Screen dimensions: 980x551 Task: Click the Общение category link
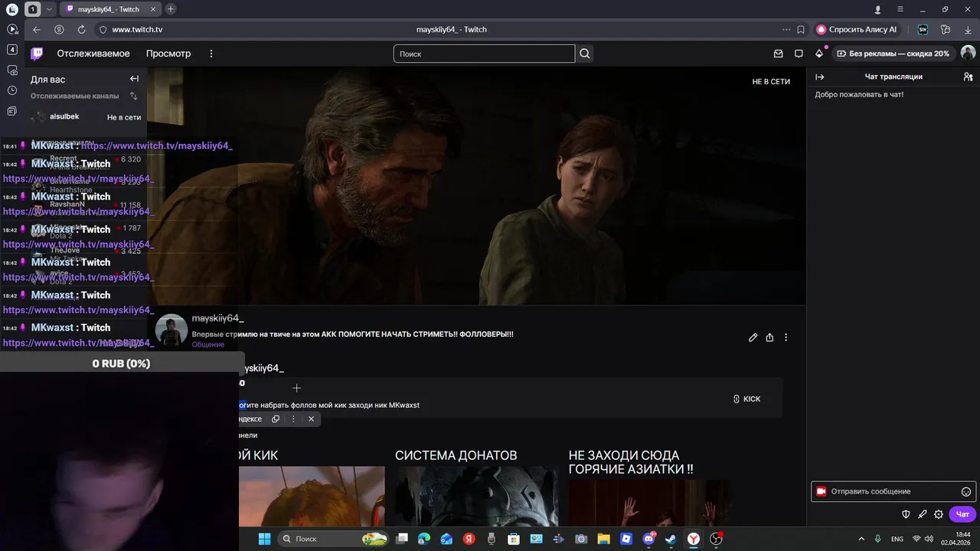[207, 344]
